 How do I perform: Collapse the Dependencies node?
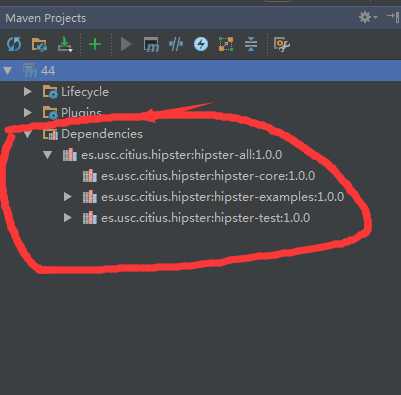[x=28, y=134]
